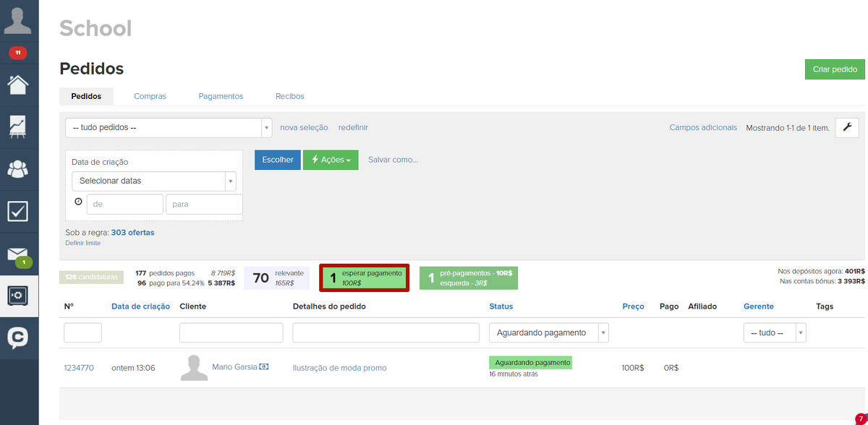Click the wrench settings button

click(x=847, y=127)
